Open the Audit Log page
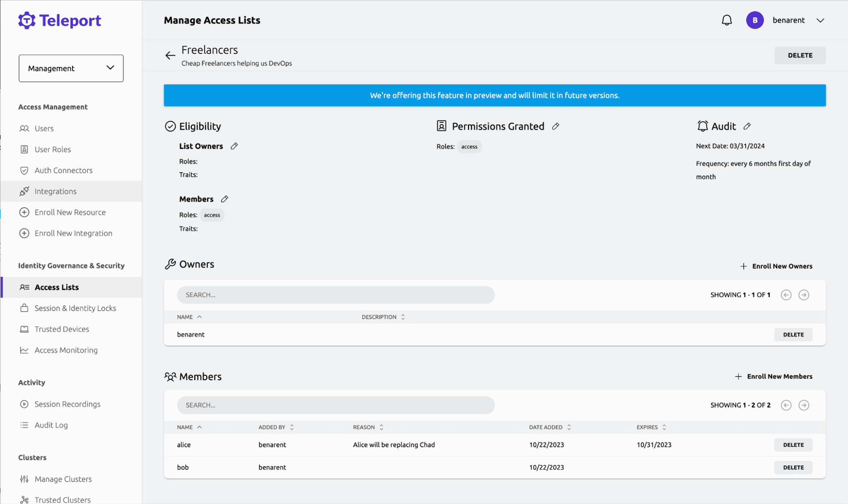This screenshot has height=504, width=848. [x=51, y=425]
